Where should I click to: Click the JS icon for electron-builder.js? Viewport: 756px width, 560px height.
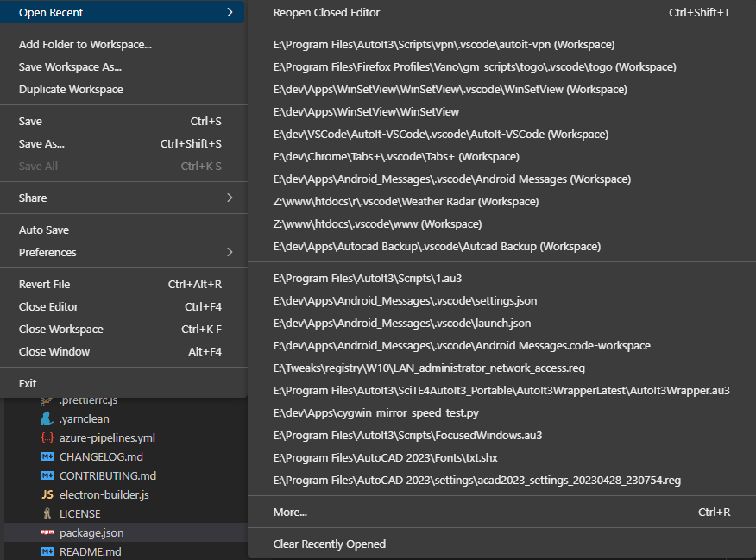(x=47, y=494)
